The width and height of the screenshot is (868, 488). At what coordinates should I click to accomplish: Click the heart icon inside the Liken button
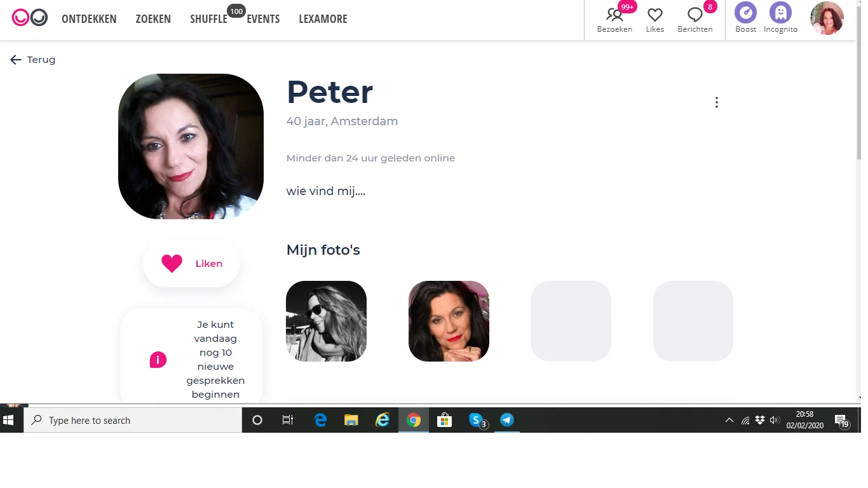(x=170, y=263)
